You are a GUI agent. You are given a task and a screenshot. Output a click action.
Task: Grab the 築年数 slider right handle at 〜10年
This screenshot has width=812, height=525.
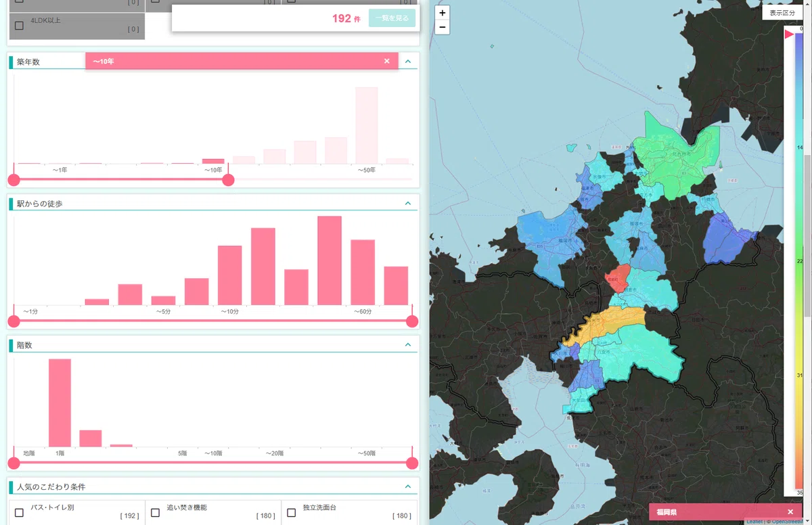click(x=228, y=180)
